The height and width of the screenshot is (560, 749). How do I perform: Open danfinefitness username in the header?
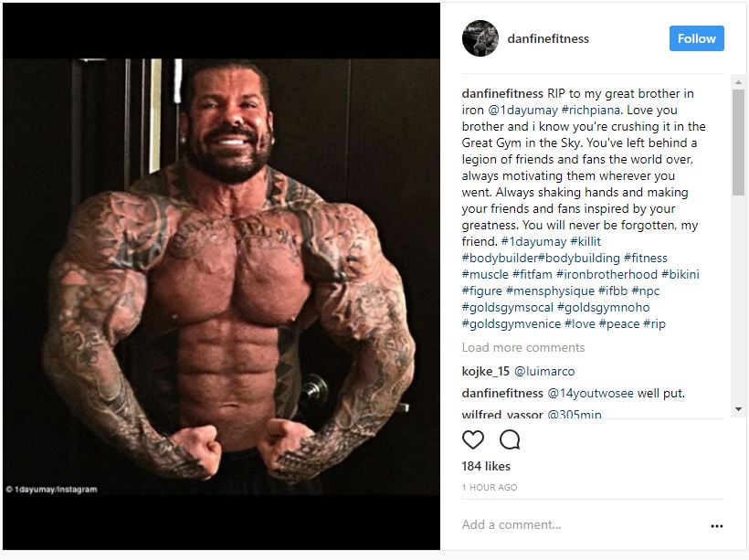(x=548, y=38)
